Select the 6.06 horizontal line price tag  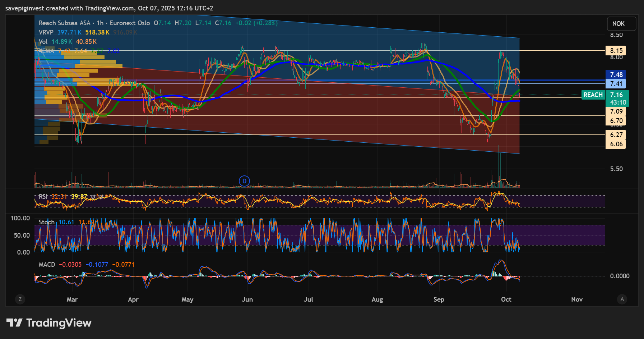click(616, 144)
